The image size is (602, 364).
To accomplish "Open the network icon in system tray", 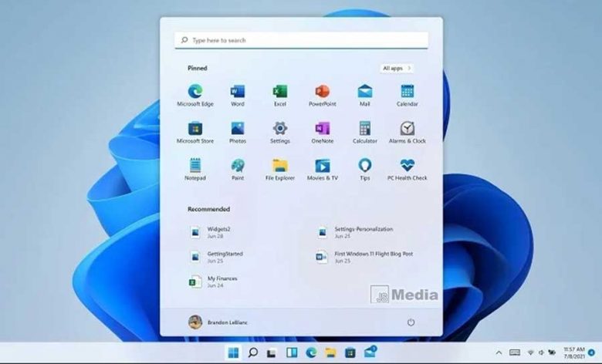I will point(530,352).
